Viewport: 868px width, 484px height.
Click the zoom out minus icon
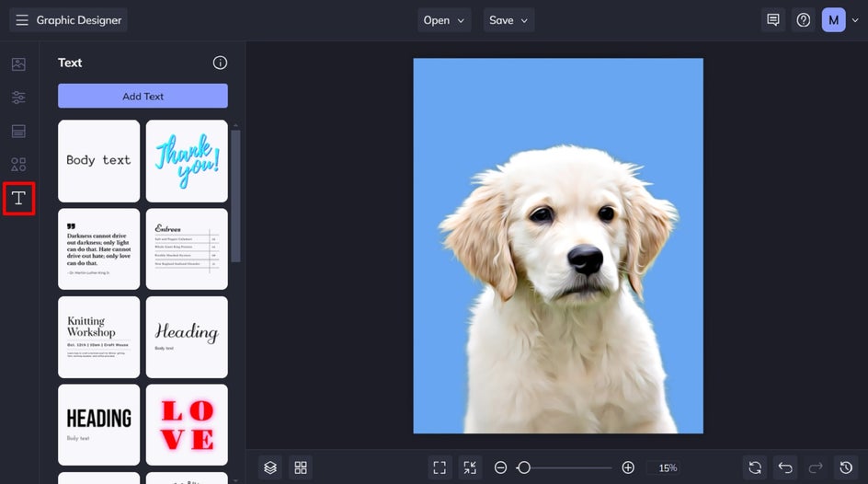coord(500,468)
